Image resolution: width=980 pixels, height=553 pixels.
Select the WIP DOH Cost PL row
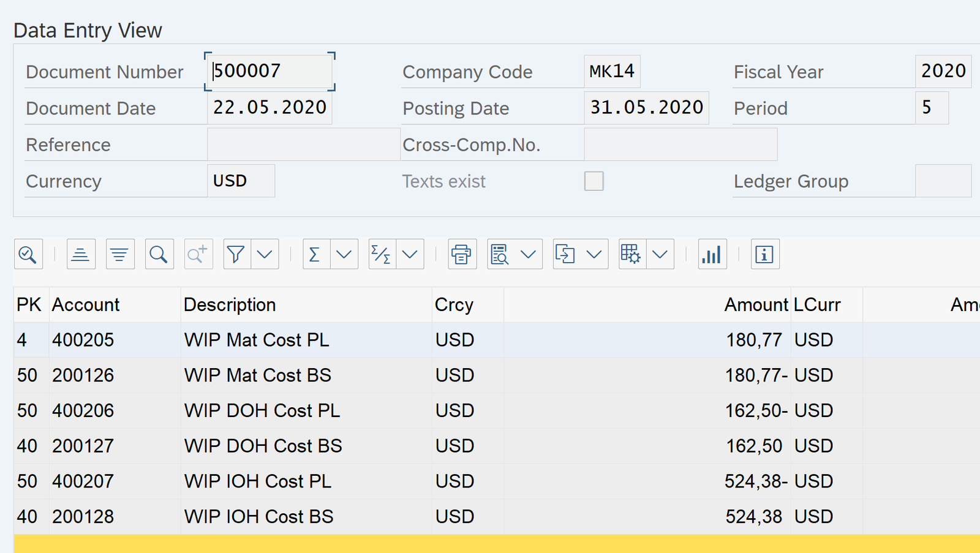pyautogui.click(x=262, y=410)
